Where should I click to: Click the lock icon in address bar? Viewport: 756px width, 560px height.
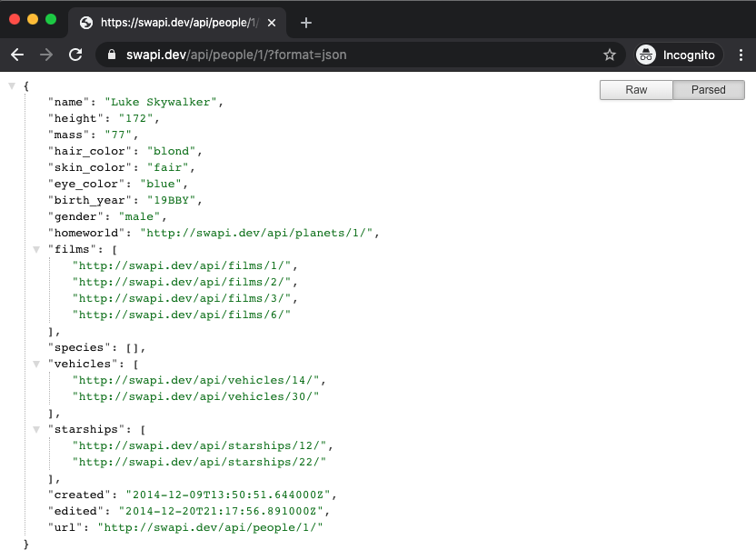[x=113, y=55]
